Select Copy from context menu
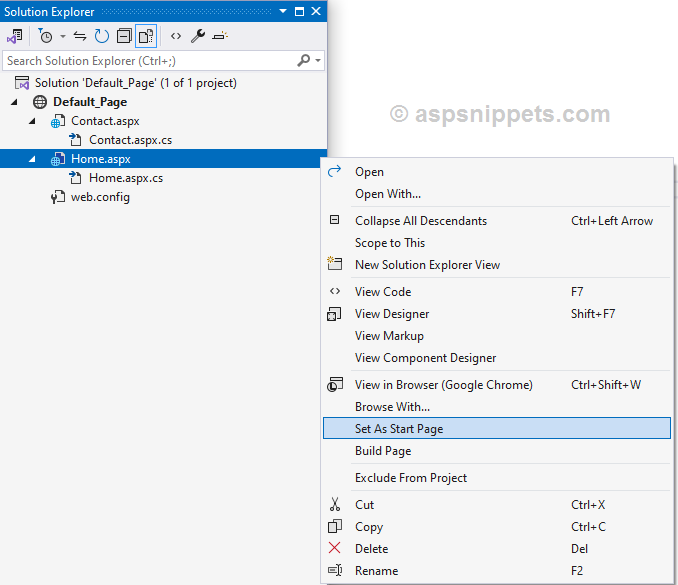Viewport: 678px width, 585px height. [497, 527]
